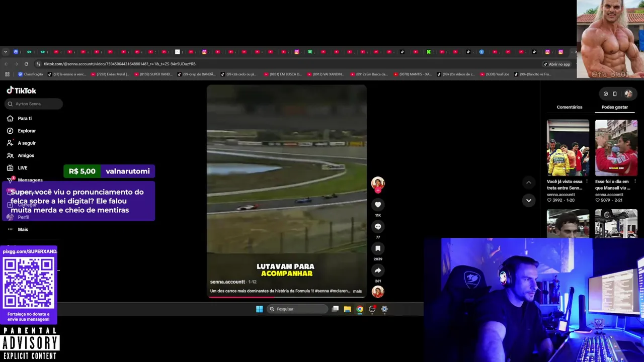
Task: Share video with the arrow icon
Action: pos(378,270)
